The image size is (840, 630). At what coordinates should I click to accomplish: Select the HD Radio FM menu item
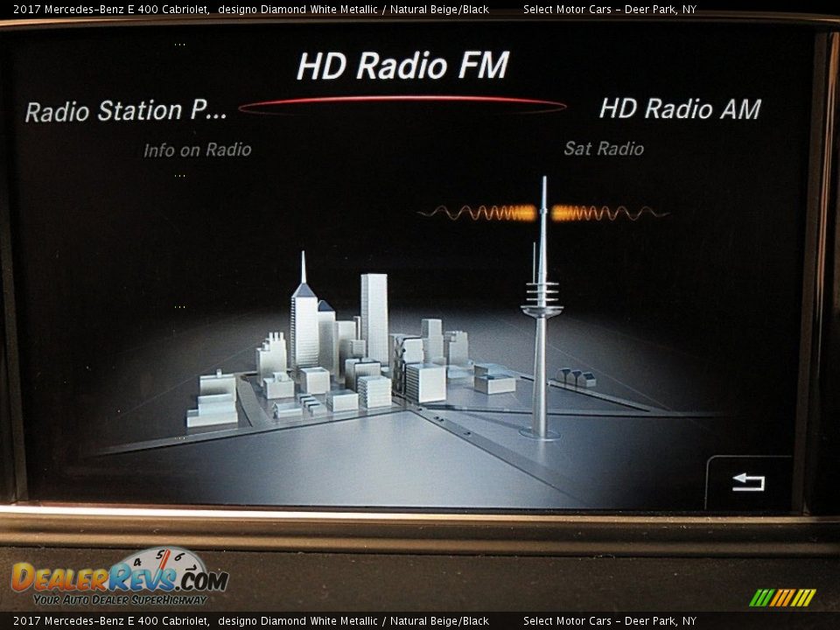click(402, 66)
